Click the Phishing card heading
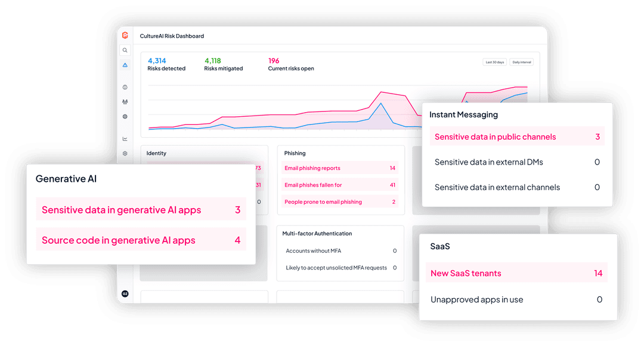 coord(295,153)
